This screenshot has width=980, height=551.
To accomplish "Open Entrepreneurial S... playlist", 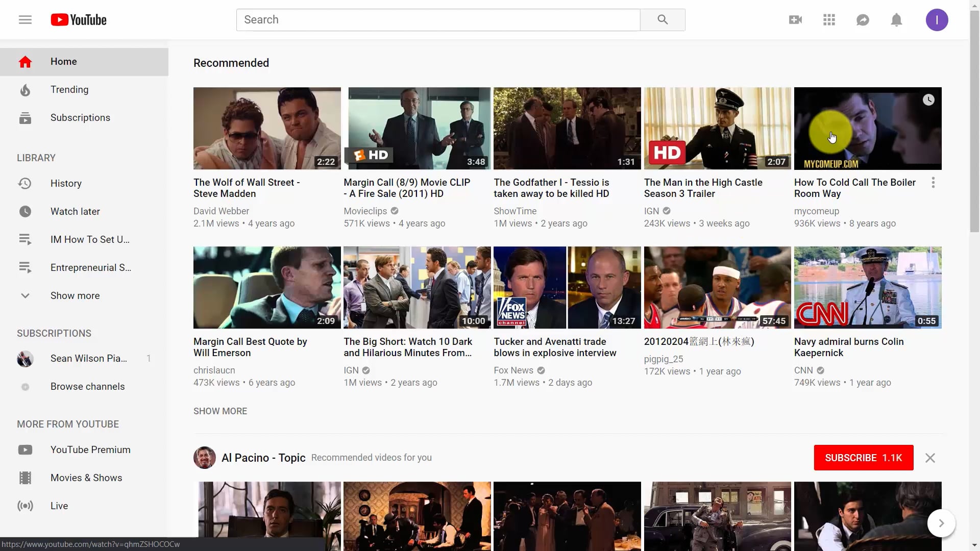I will (84, 267).
